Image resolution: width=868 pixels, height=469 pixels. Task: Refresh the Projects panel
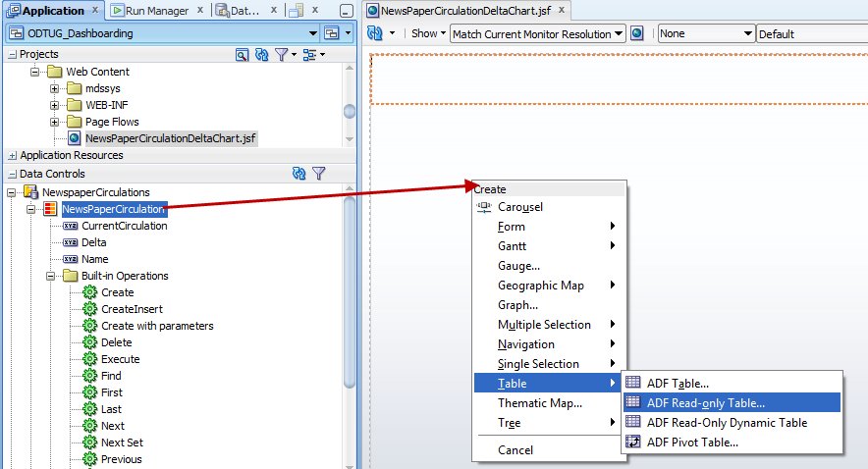tap(260, 55)
